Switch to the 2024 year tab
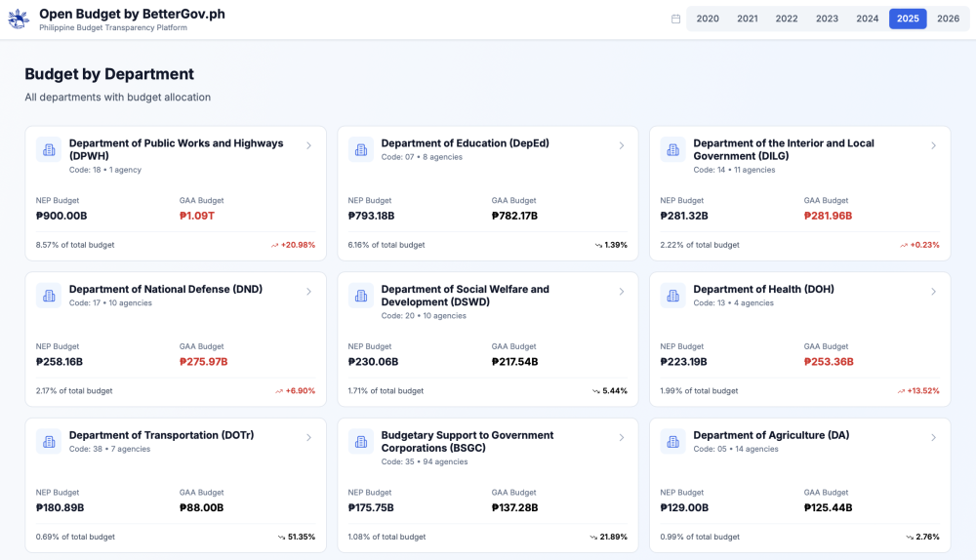The height and width of the screenshot is (560, 976). click(868, 19)
